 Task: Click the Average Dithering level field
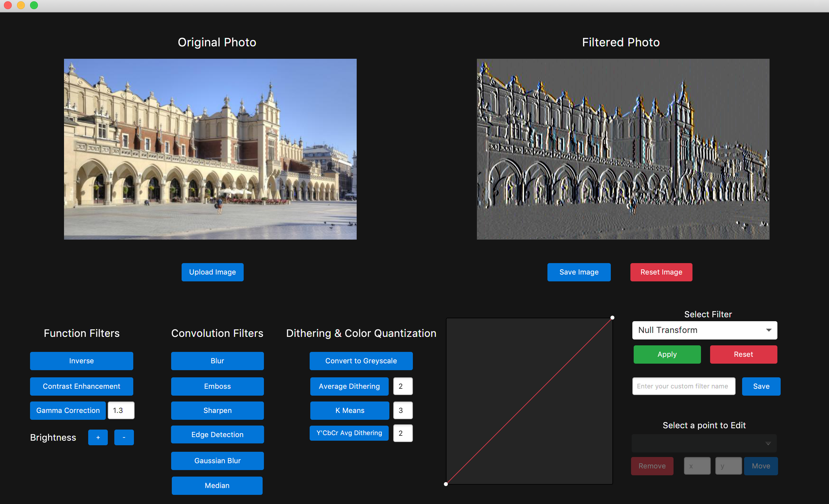tap(403, 386)
